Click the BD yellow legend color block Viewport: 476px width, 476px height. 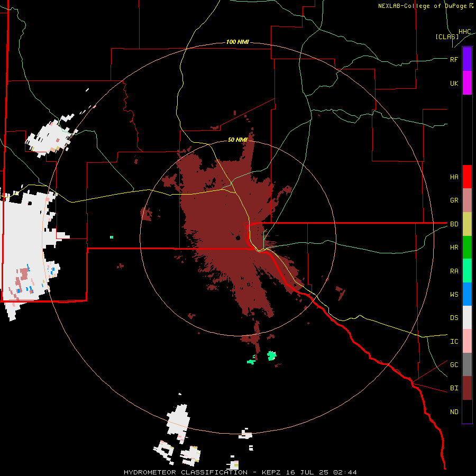click(x=467, y=224)
